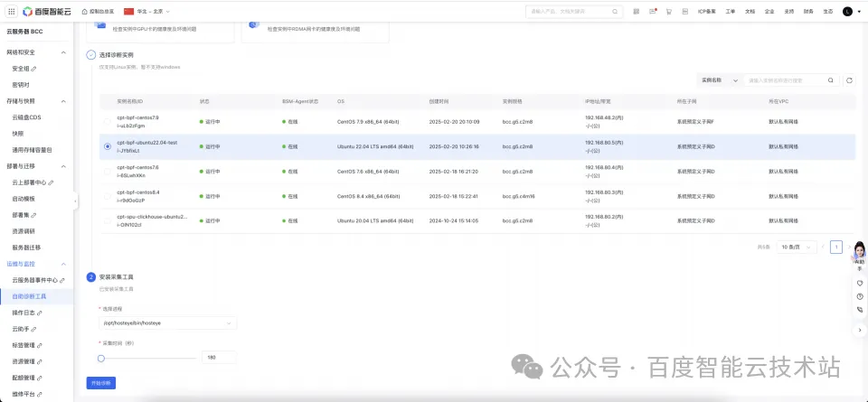Click Ubuntu 20.04 LTS amd64 OS cell
868x402 pixels.
(x=375, y=220)
